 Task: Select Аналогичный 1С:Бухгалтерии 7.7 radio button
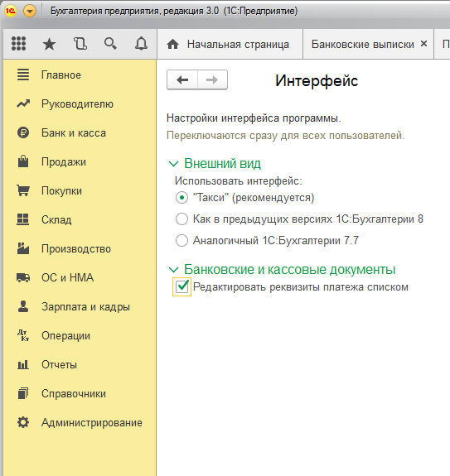[x=181, y=240]
